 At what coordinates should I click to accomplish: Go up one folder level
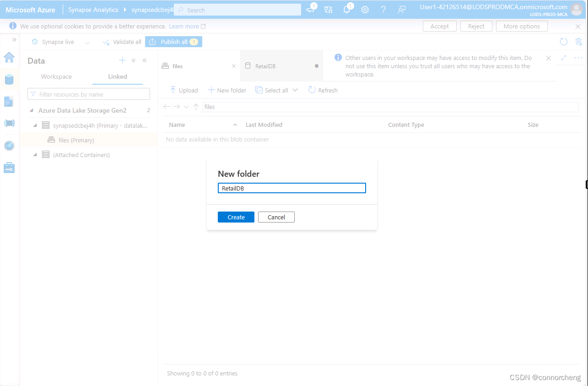[196, 107]
